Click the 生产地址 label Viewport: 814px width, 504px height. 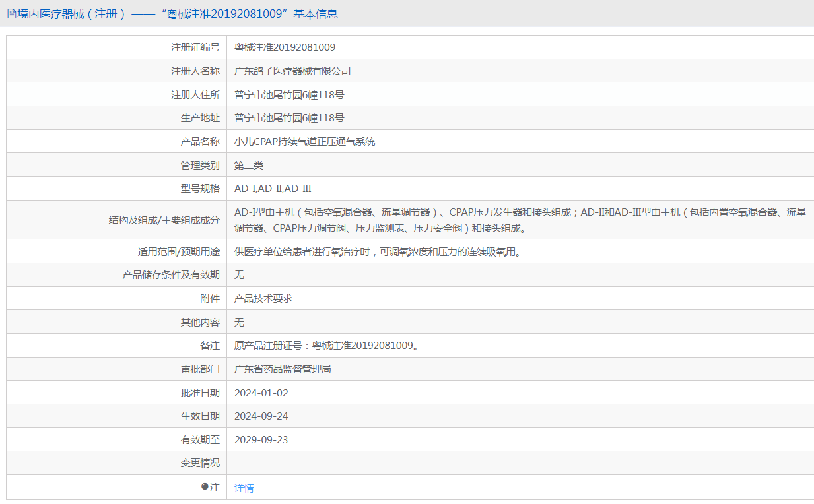pos(200,118)
